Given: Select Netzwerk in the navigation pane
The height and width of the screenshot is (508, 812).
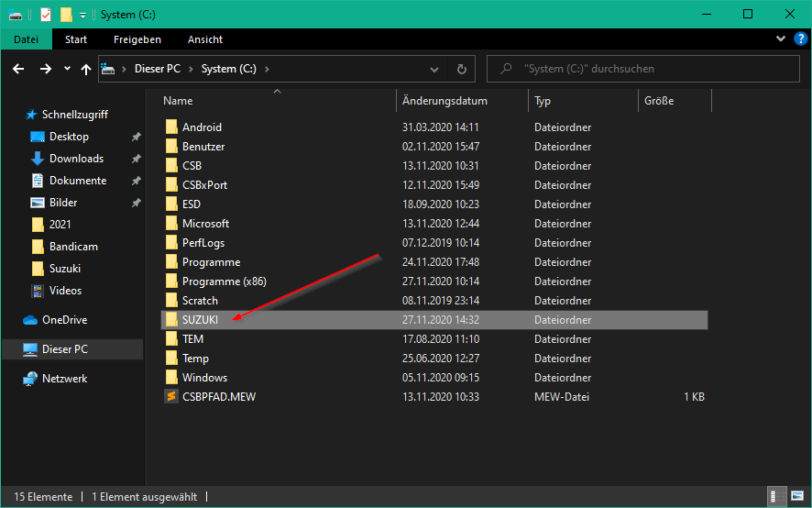Looking at the screenshot, I should pyautogui.click(x=64, y=379).
